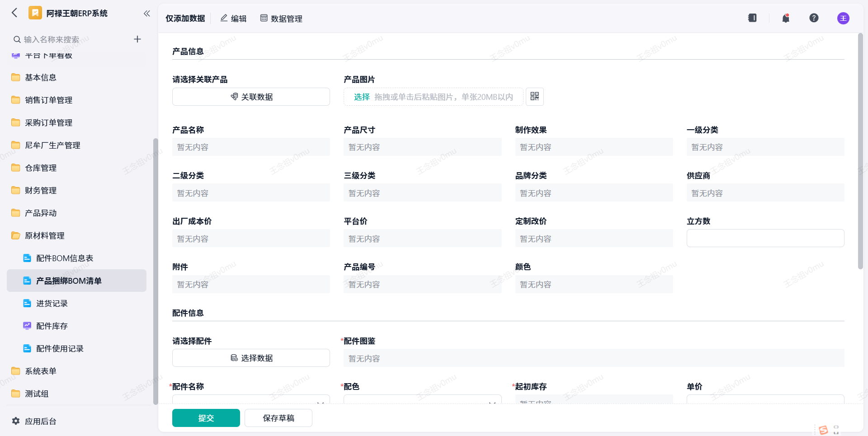Viewport: 868px width, 436px height.
Task: Click 选择 link to upload product image
Action: (x=362, y=97)
